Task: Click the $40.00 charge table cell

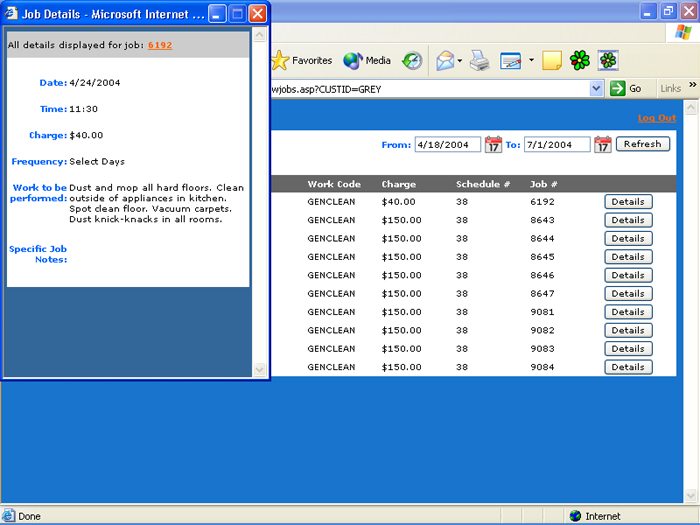Action: [x=398, y=202]
